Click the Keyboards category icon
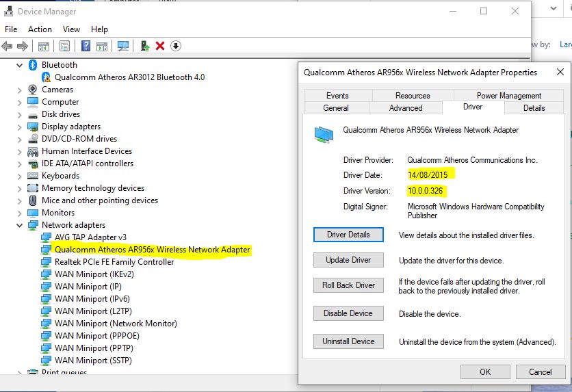 (33, 176)
